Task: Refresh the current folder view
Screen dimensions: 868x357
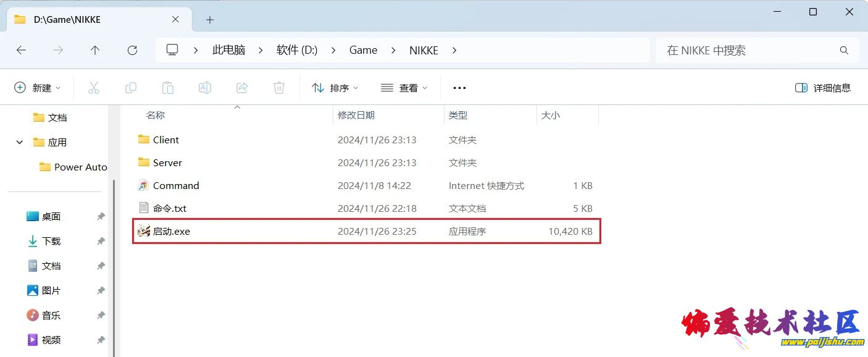Action: pyautogui.click(x=132, y=51)
